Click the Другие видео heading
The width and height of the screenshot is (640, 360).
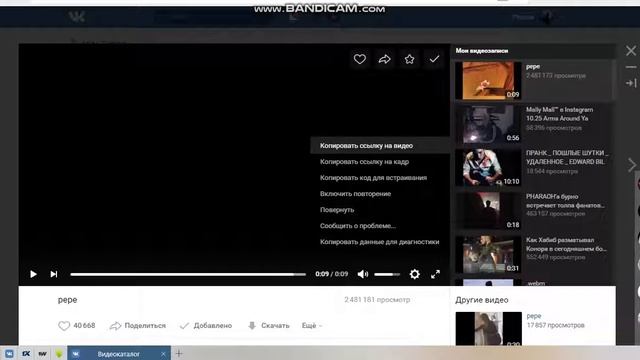[482, 300]
